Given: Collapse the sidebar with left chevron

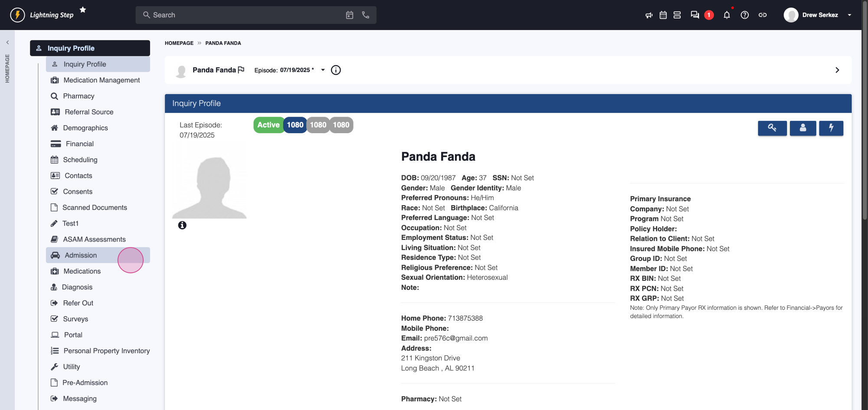Looking at the screenshot, I should click(x=7, y=43).
